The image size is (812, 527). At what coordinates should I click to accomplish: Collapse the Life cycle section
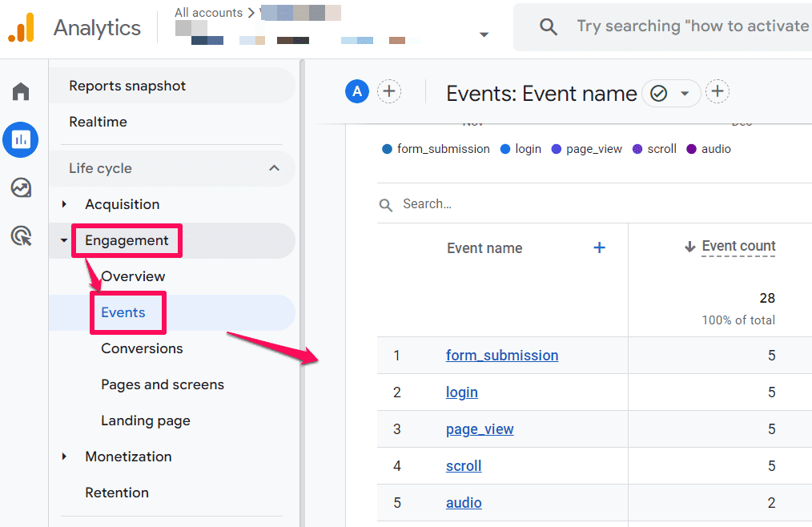(274, 168)
